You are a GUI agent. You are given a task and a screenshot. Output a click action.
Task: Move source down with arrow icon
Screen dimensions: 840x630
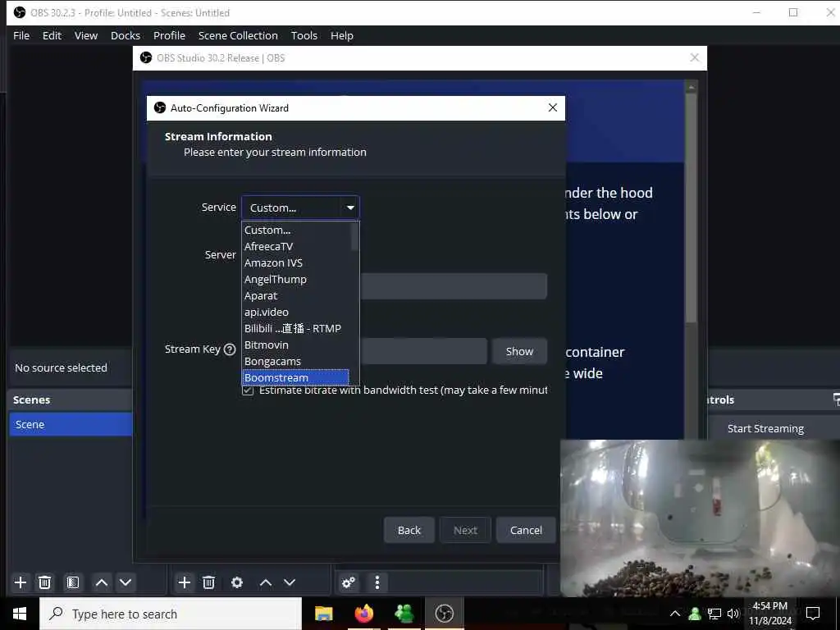point(290,582)
